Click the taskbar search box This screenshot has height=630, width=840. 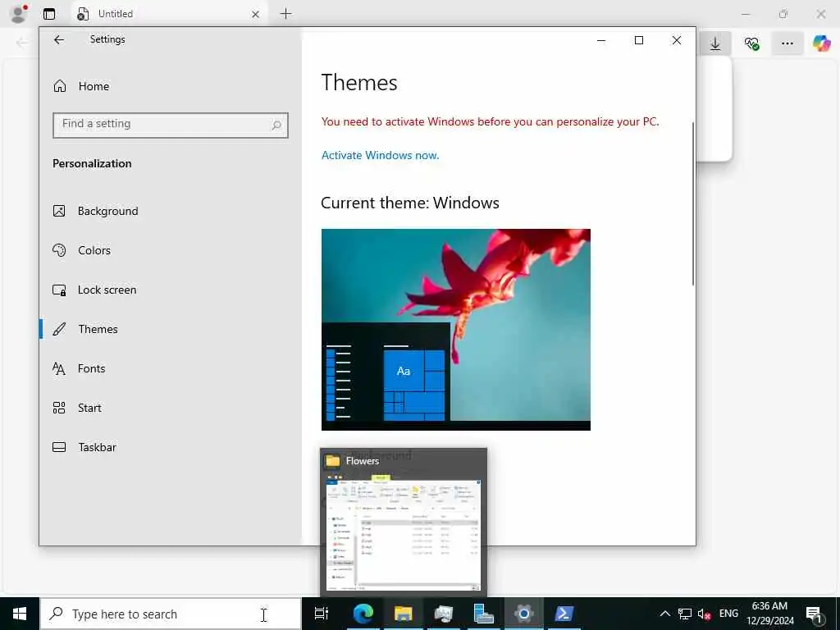click(x=171, y=614)
